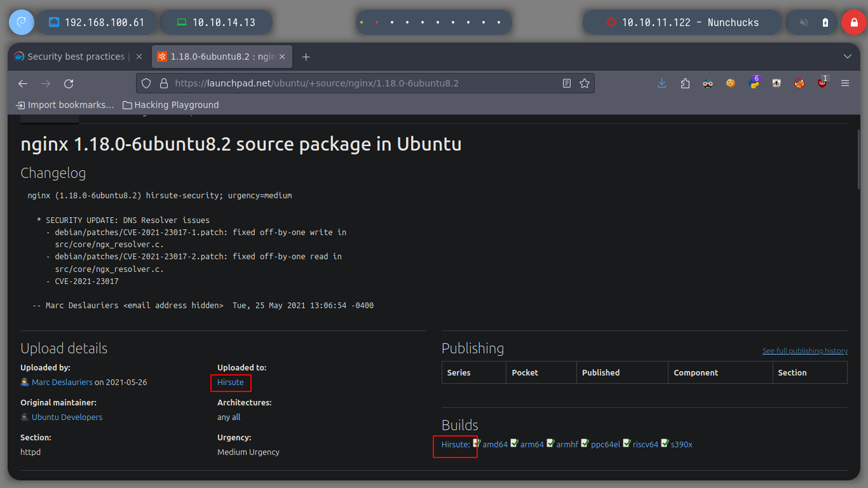Open the amd64 build link
Image resolution: width=868 pixels, height=488 pixels.
click(x=495, y=445)
